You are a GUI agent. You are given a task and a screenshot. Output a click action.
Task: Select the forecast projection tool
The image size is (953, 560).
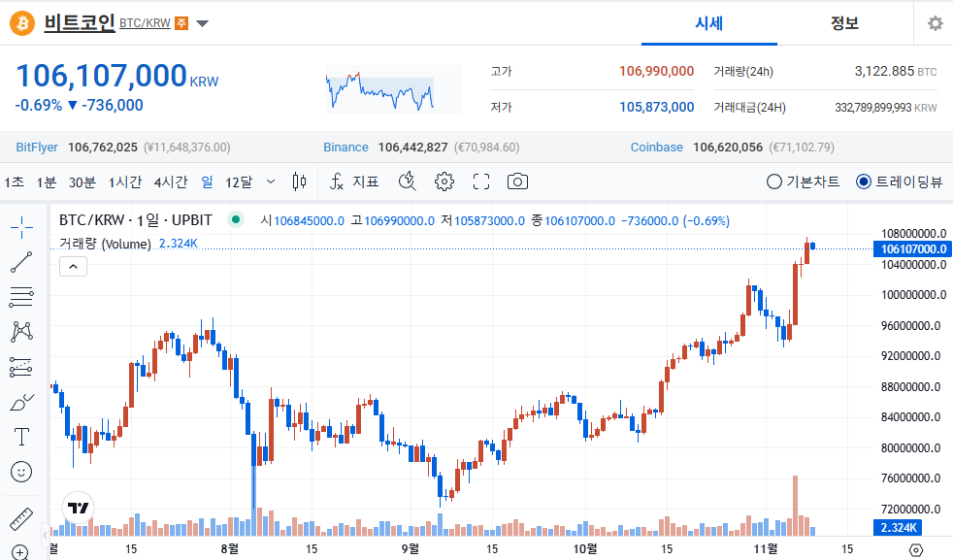(x=22, y=367)
